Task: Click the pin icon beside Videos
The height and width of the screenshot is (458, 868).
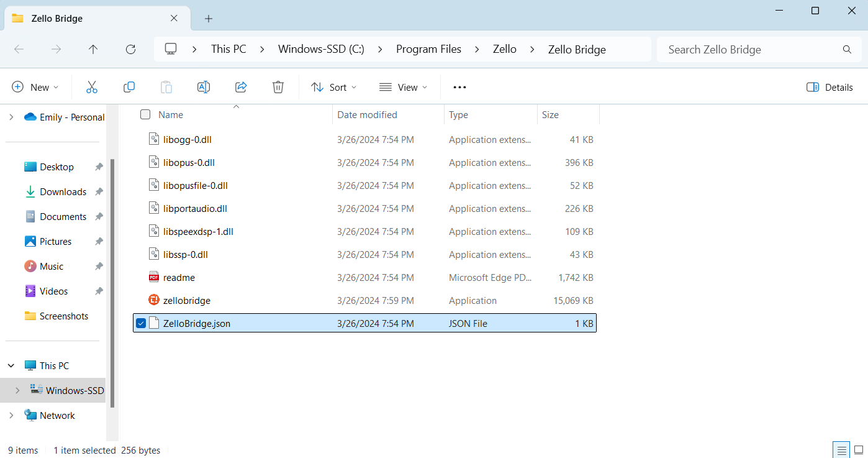Action: point(99,291)
